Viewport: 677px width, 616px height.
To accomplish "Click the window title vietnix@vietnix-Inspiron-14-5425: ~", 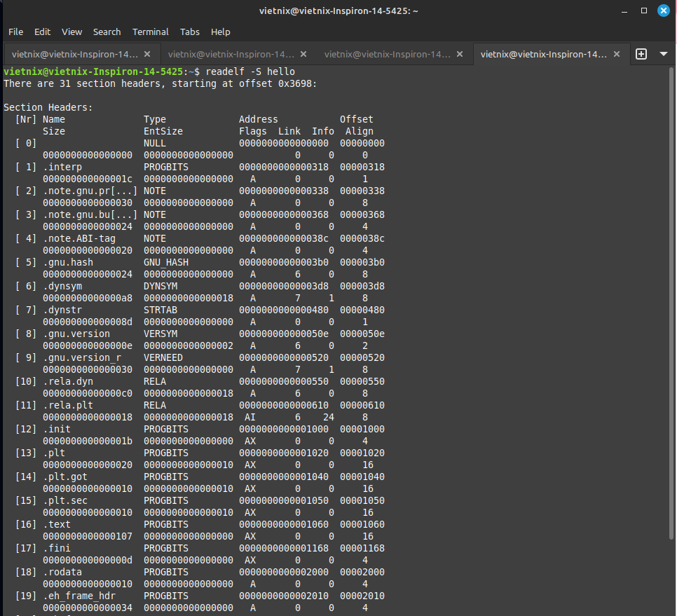I will point(338,11).
